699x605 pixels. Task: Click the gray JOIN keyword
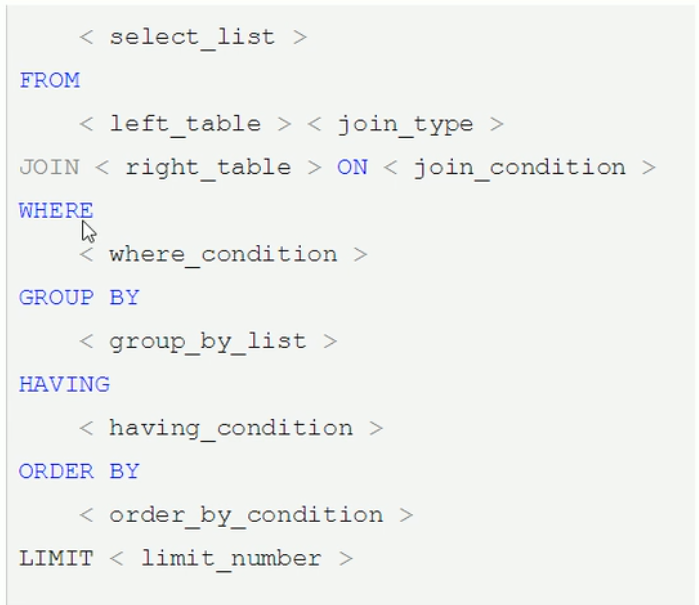point(49,168)
